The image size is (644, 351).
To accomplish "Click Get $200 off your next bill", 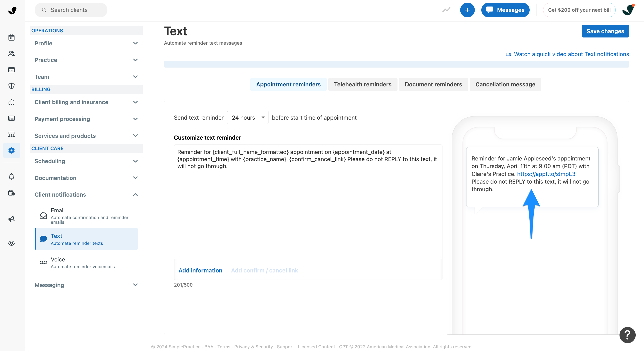I will coord(579,10).
